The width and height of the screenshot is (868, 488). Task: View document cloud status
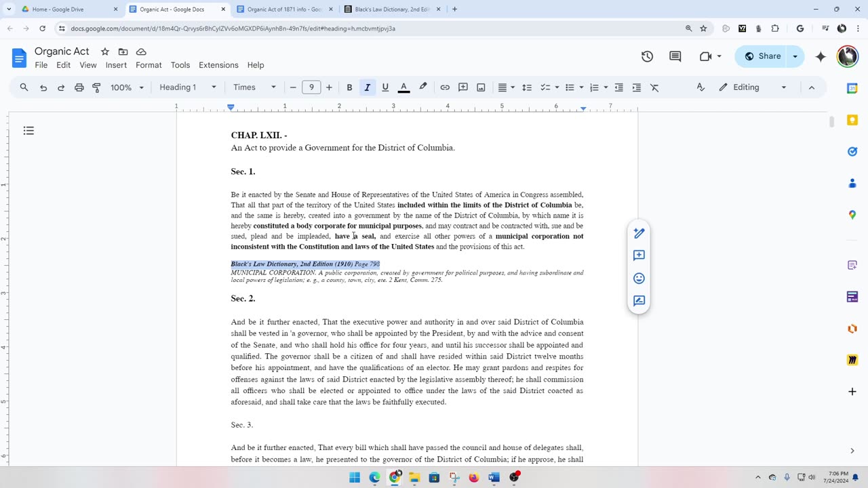coord(141,52)
